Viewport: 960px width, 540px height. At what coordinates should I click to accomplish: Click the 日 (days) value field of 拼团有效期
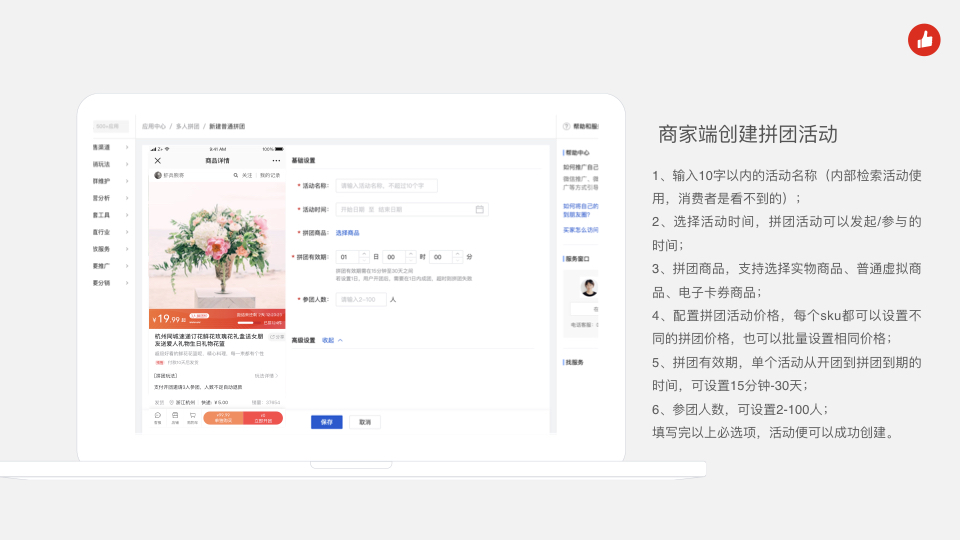(347, 257)
